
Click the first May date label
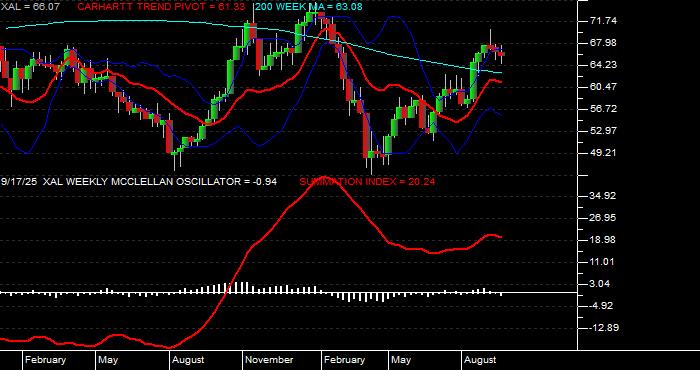(x=108, y=360)
